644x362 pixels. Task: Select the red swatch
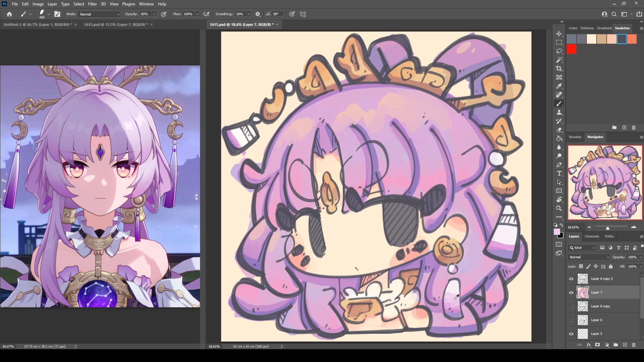(572, 49)
